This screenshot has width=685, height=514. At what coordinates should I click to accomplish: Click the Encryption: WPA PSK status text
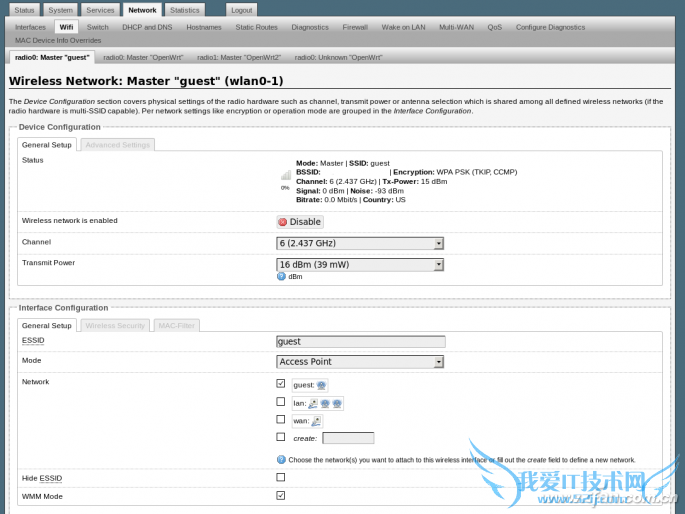455,172
